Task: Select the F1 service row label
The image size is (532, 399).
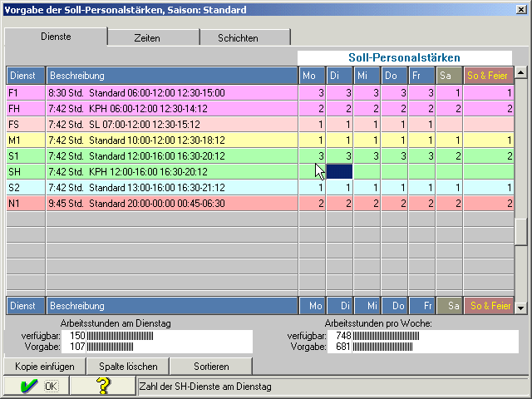Action: click(x=26, y=93)
